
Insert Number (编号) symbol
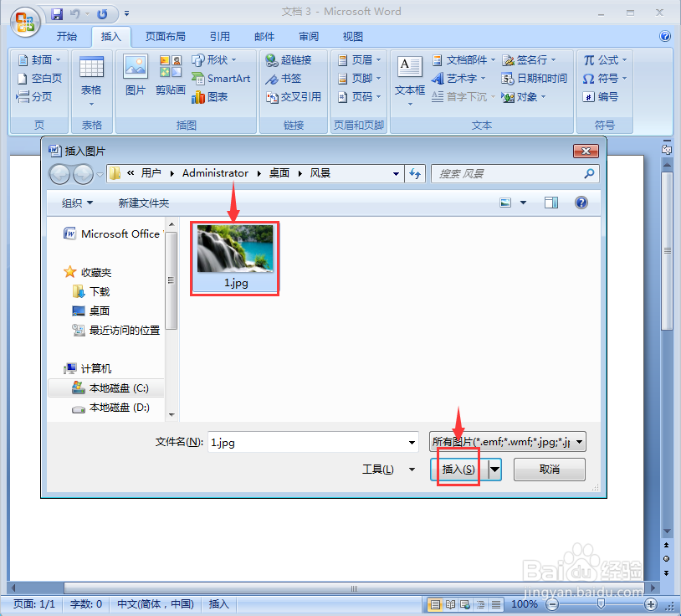[x=600, y=96]
